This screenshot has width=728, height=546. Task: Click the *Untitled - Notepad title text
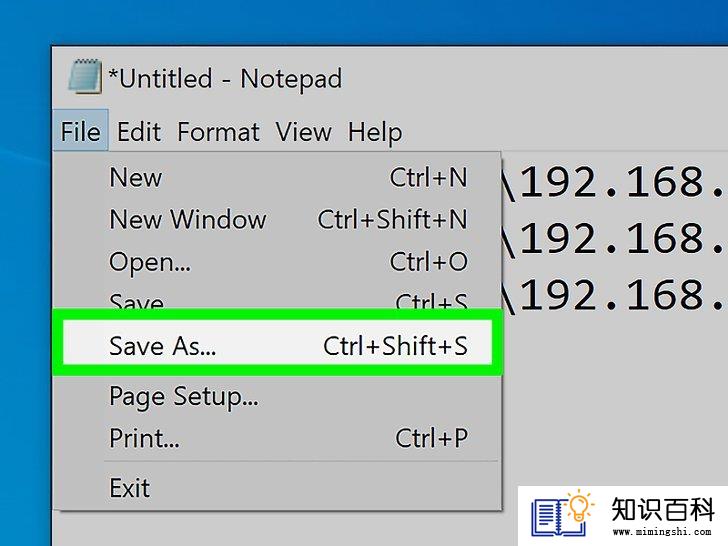click(x=225, y=78)
